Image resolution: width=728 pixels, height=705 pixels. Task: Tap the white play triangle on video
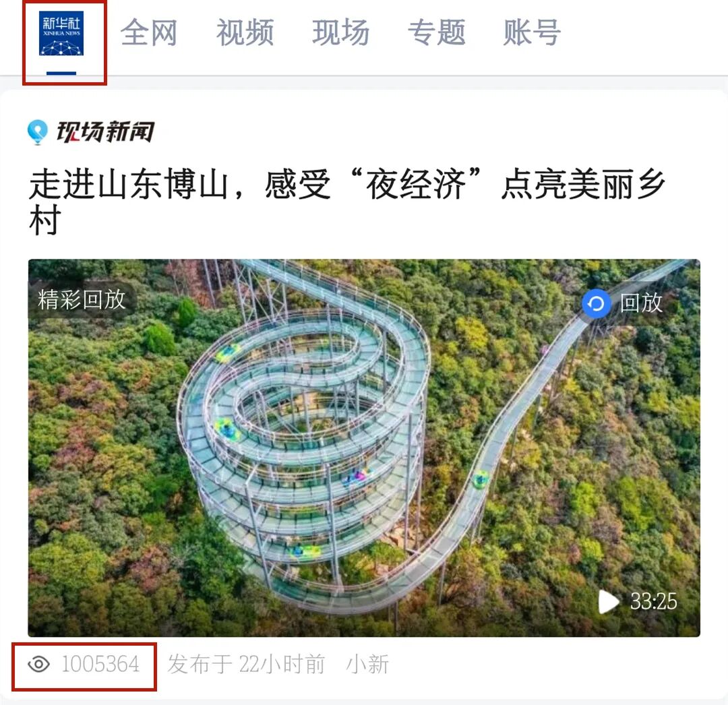[x=609, y=602]
